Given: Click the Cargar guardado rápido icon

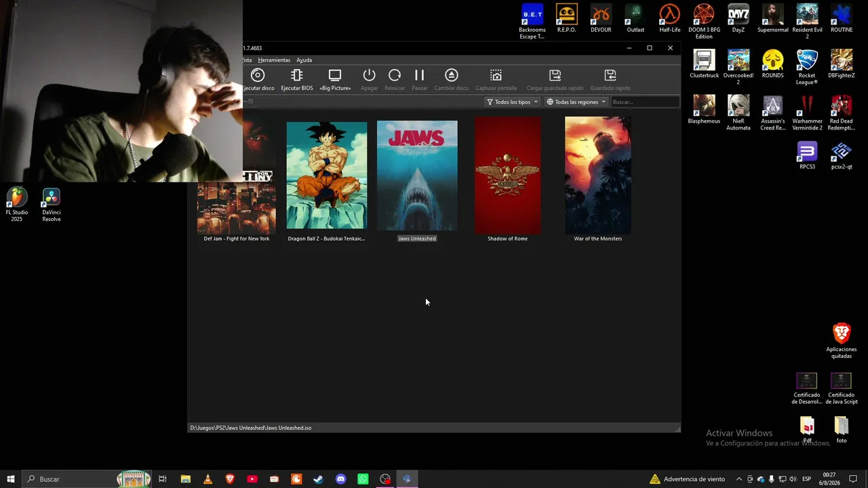Looking at the screenshot, I should 555,75.
